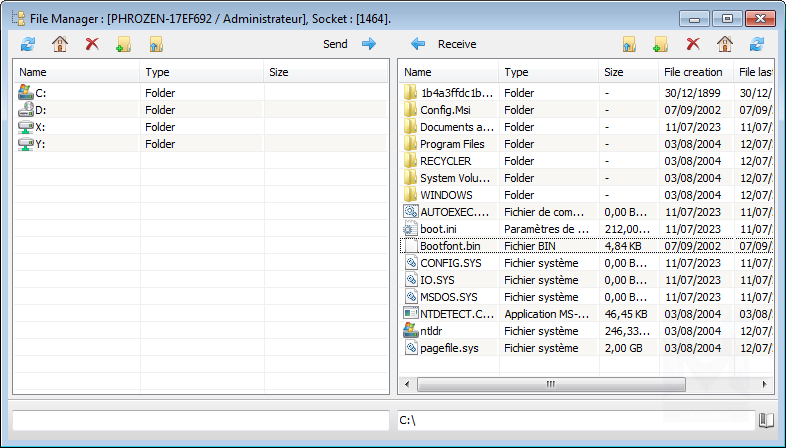Click the Receive arrow button
Screen dimensions: 786x448
tap(418, 44)
